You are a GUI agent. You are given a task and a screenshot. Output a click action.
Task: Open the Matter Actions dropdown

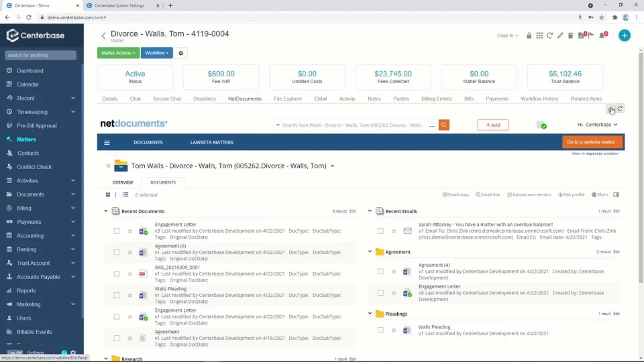(118, 53)
